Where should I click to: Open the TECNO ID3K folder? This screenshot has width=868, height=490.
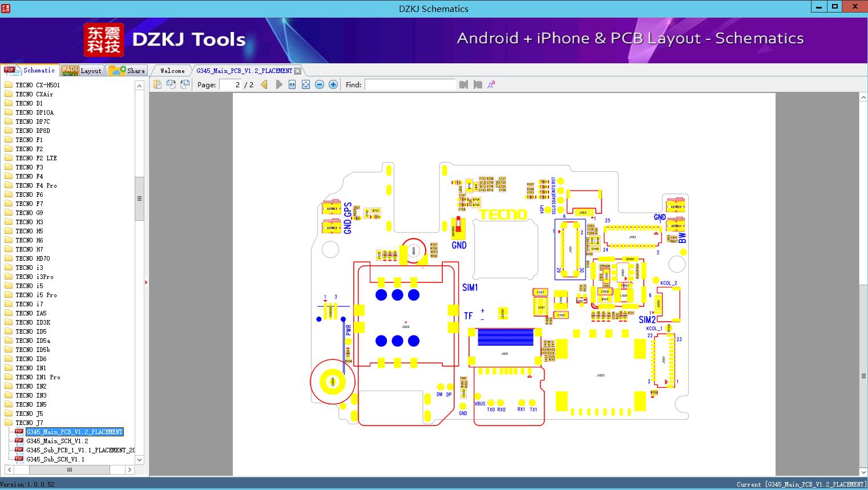[x=33, y=322]
